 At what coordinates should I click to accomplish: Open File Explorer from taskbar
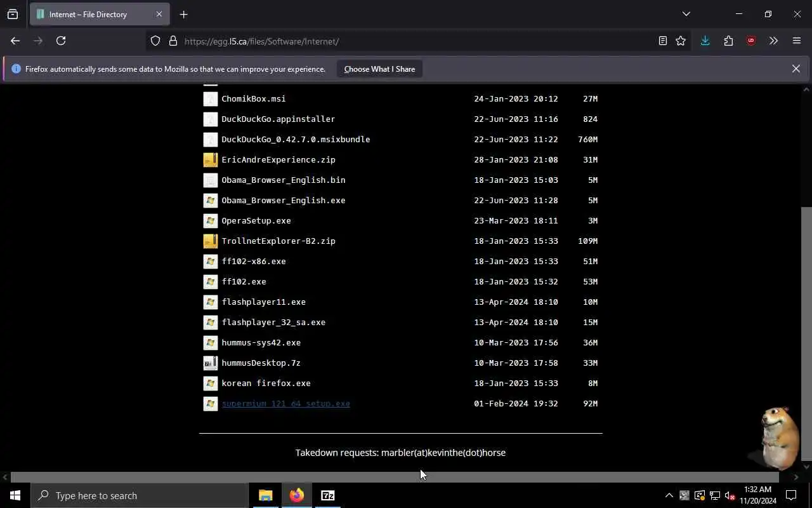tap(266, 495)
